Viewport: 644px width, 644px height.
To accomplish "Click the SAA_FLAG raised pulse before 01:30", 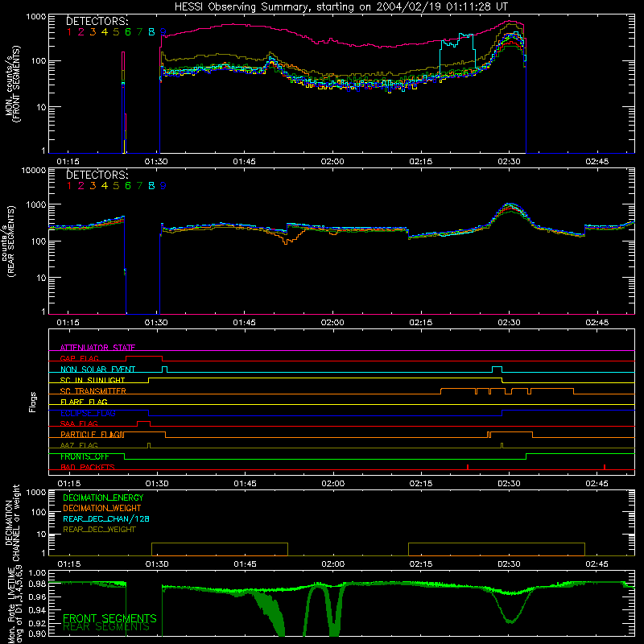I will click(143, 423).
